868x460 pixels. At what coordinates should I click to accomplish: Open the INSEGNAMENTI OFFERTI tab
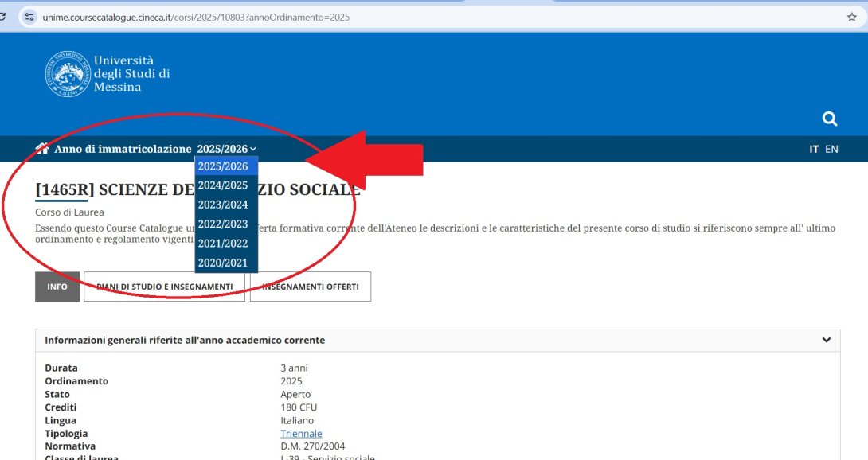311,287
